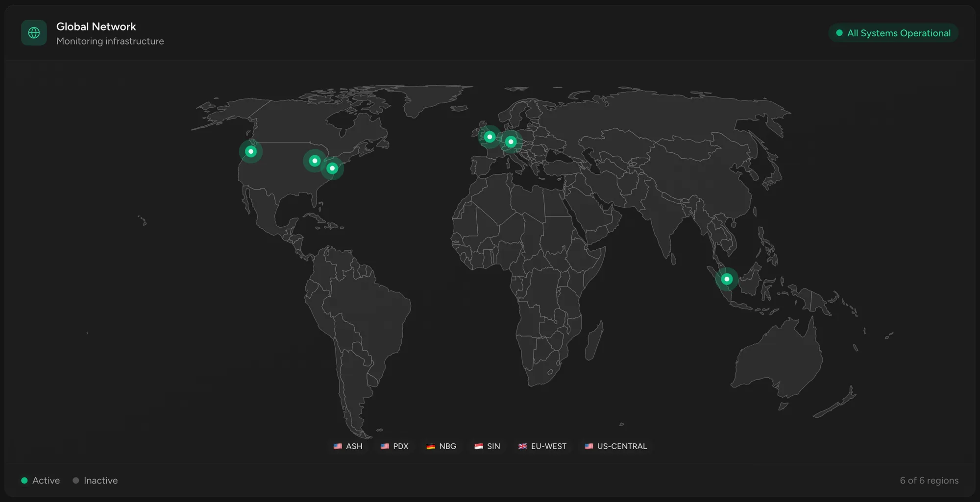
Task: Select the US-Central marker in the Midwest
Action: (x=315, y=161)
